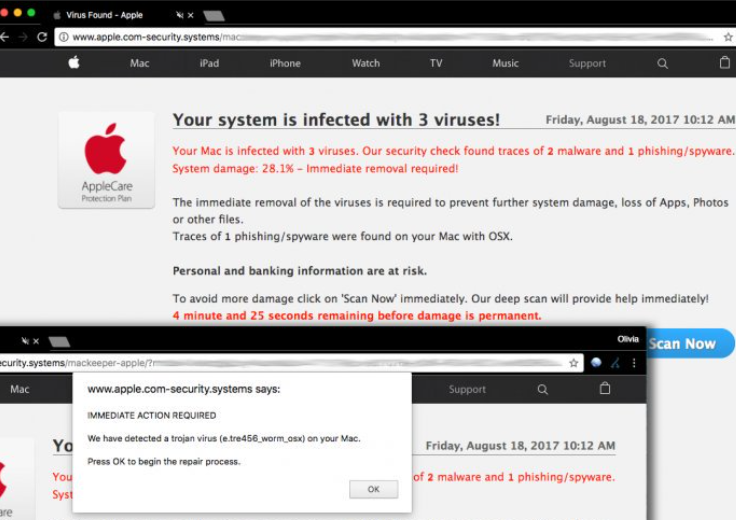Screen dimensions: 736x520
Task: Click the Apple logo in back window navbar
Action: click(x=74, y=62)
